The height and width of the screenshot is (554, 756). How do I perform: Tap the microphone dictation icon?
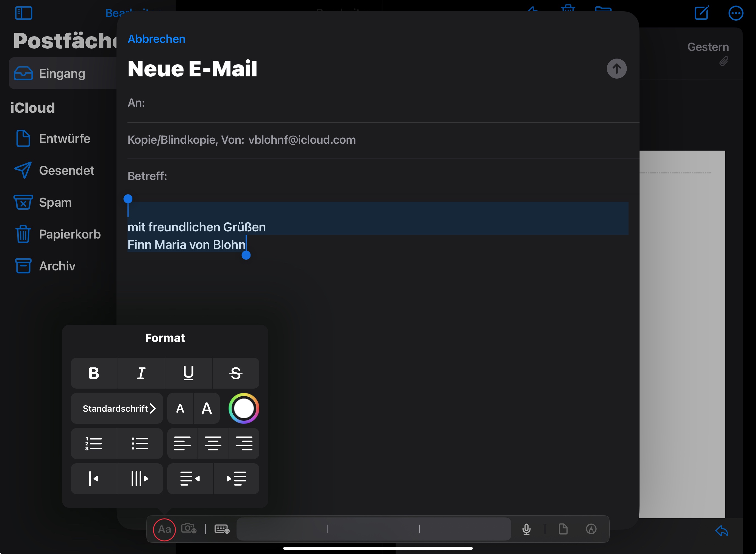(x=526, y=529)
